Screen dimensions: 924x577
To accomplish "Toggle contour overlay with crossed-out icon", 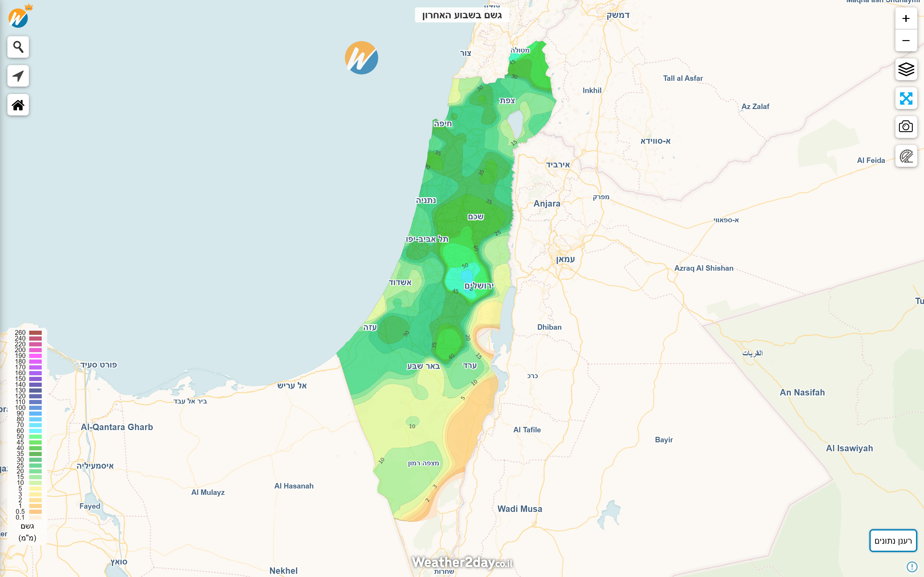I will click(906, 156).
